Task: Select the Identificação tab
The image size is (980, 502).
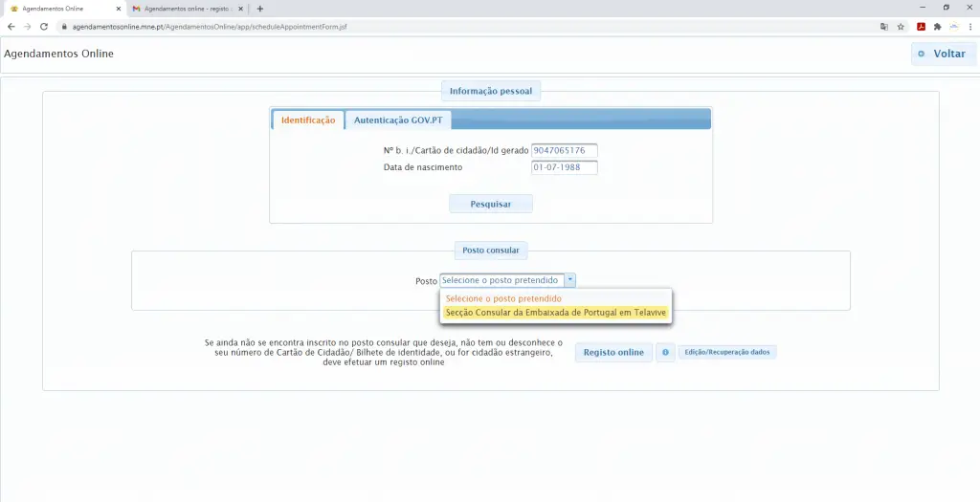Action: [x=308, y=120]
